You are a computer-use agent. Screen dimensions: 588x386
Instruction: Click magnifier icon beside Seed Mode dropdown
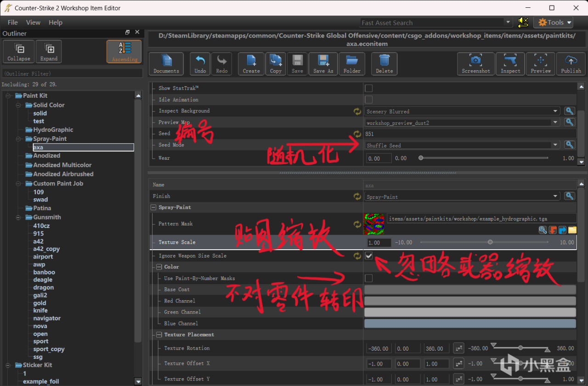click(569, 145)
